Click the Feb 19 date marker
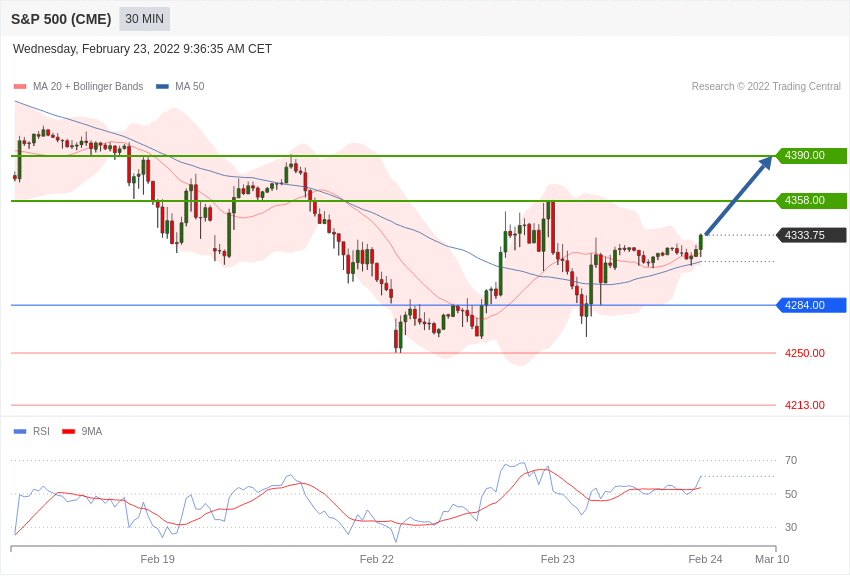The height and width of the screenshot is (576, 850). point(157,559)
